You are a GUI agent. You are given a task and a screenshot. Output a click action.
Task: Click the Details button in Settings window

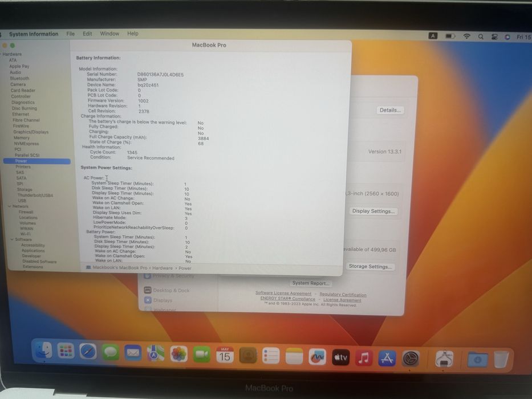pyautogui.click(x=390, y=110)
